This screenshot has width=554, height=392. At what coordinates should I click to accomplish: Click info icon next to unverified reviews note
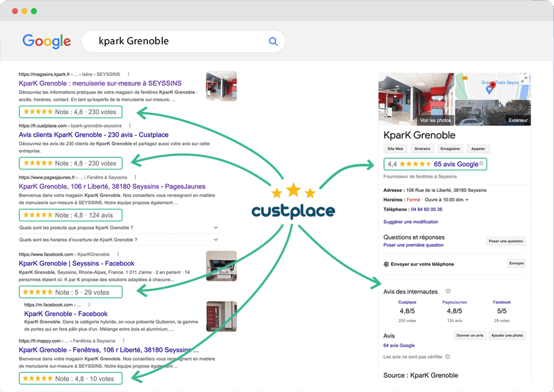point(448,357)
